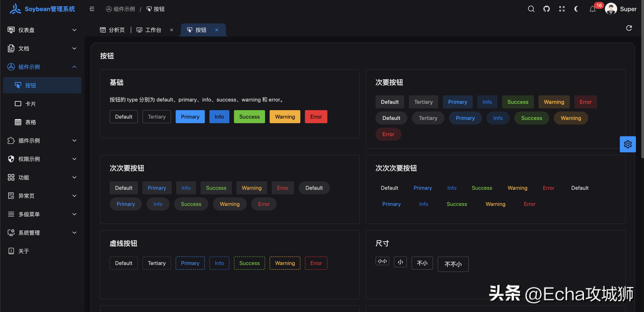
Task: Toggle dark mode moon icon
Action: tap(577, 9)
